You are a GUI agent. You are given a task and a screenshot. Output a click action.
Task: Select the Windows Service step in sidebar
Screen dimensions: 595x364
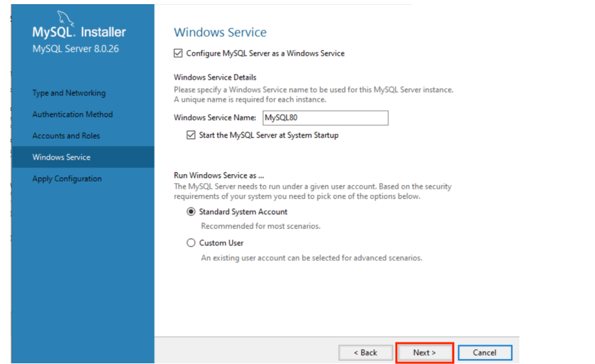(83, 157)
